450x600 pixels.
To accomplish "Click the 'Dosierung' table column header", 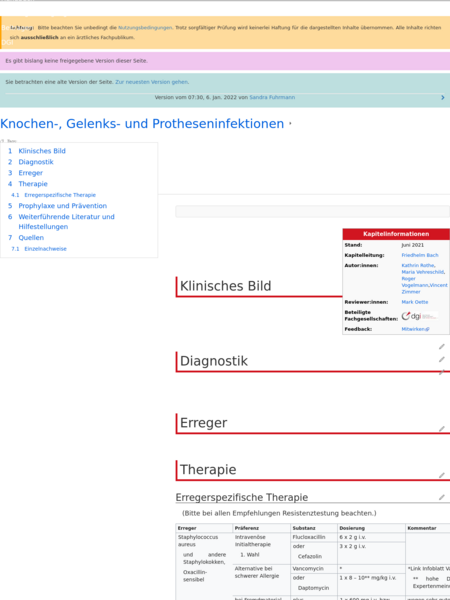I will coord(372,528).
